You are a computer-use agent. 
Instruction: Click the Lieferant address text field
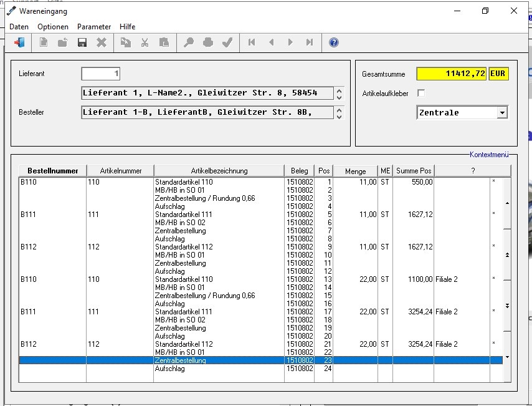point(207,93)
